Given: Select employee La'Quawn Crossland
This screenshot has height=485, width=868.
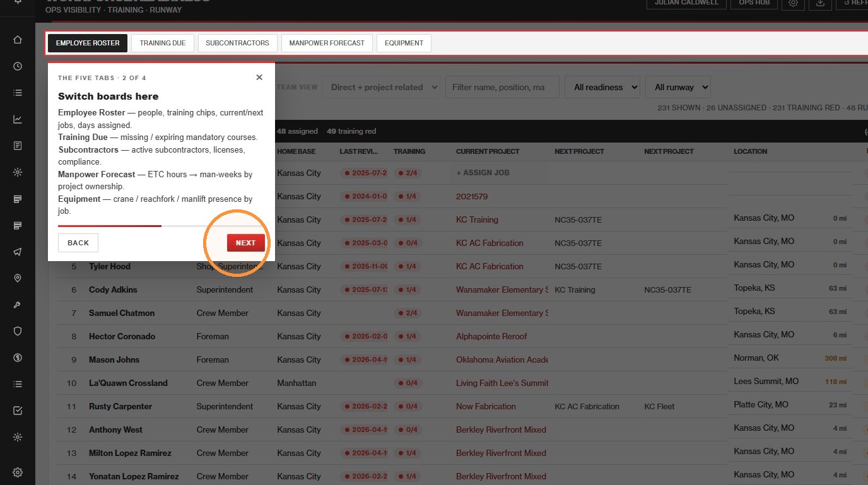Looking at the screenshot, I should (128, 383).
